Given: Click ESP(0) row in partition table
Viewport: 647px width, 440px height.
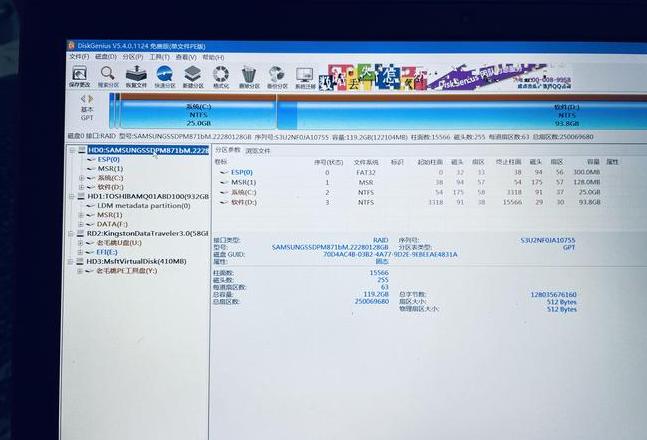Looking at the screenshot, I should pos(409,173).
